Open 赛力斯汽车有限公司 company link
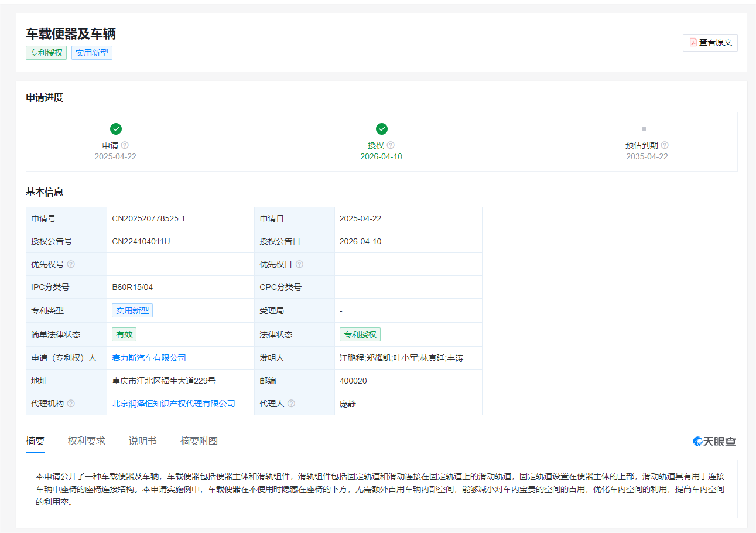 tap(149, 357)
